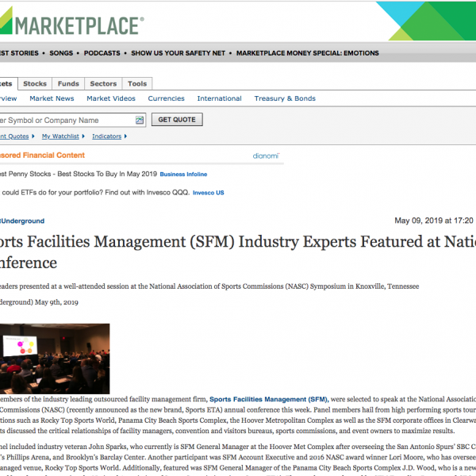Open the Indicators link
Screen dimensions: 476x476
(x=106, y=136)
